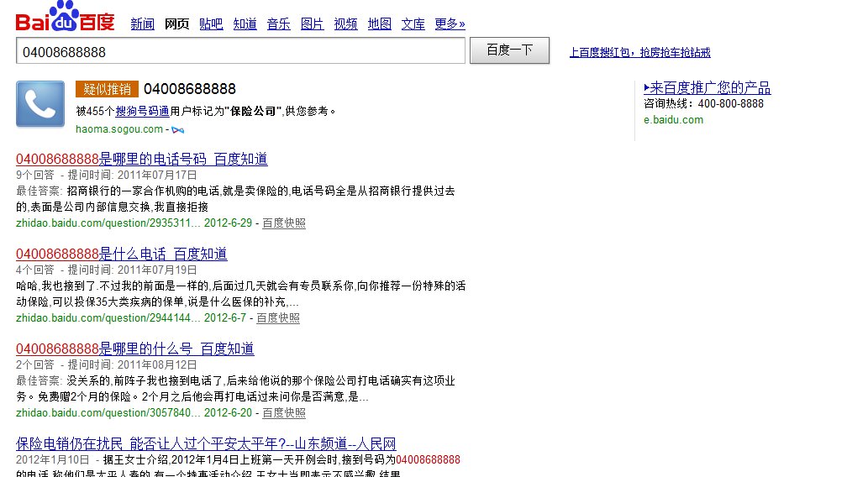Click the 百度一下 search button

(x=509, y=50)
